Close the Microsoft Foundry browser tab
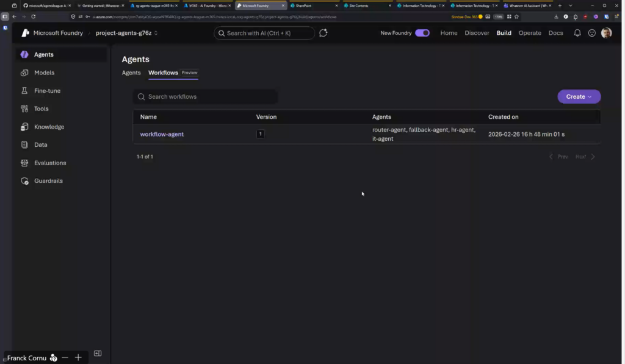 pos(283,5)
